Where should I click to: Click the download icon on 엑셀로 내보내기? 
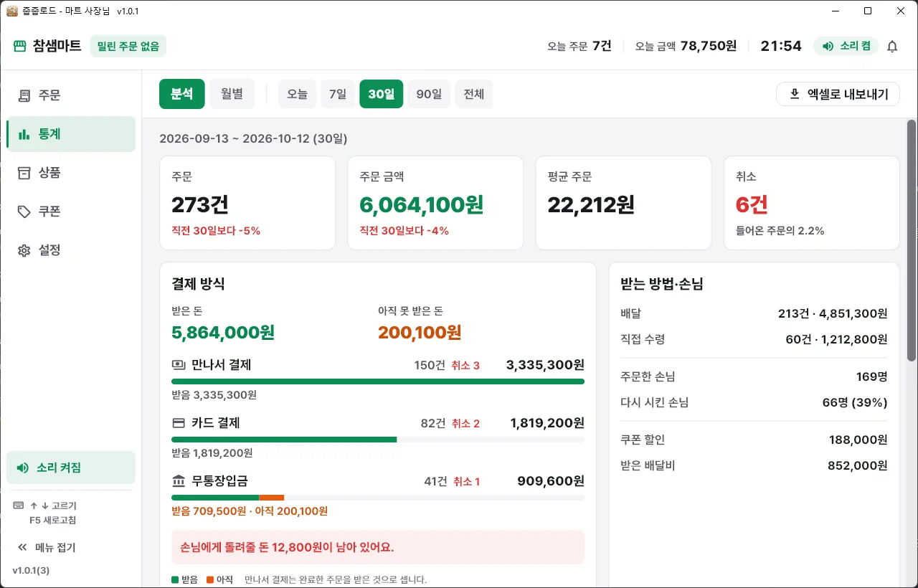[x=795, y=94]
